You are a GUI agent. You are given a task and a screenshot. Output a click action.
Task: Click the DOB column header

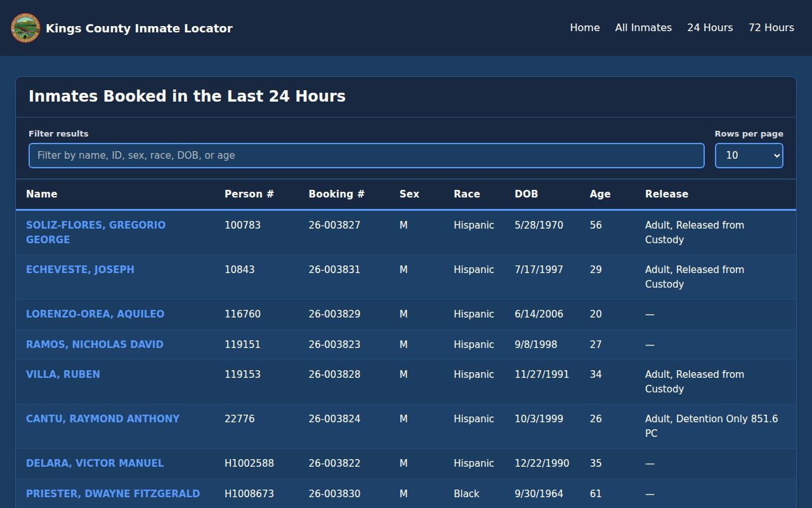(526, 194)
